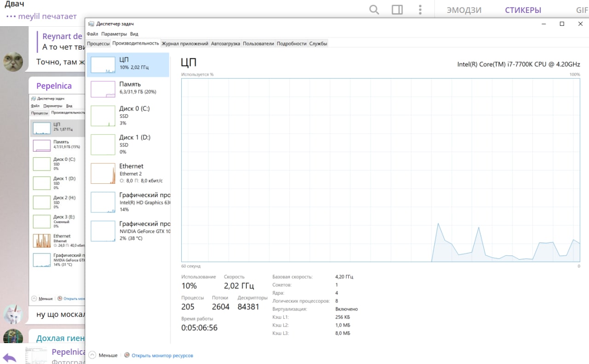Click the ну що москал message text
This screenshot has height=364, width=589.
(61, 315)
